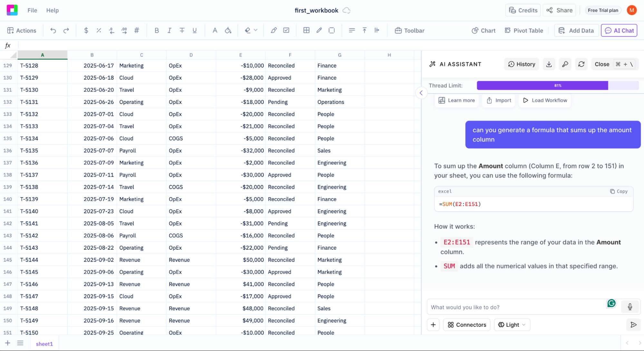Click the Import button
The height and width of the screenshot is (351, 644).
(499, 100)
